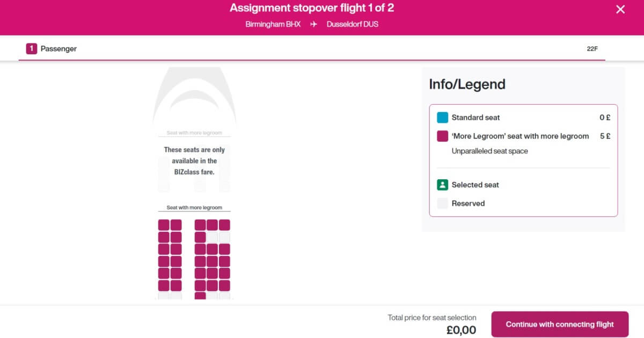Choose the only available right-side seat in second row
This screenshot has width=644, height=338.
point(200,237)
